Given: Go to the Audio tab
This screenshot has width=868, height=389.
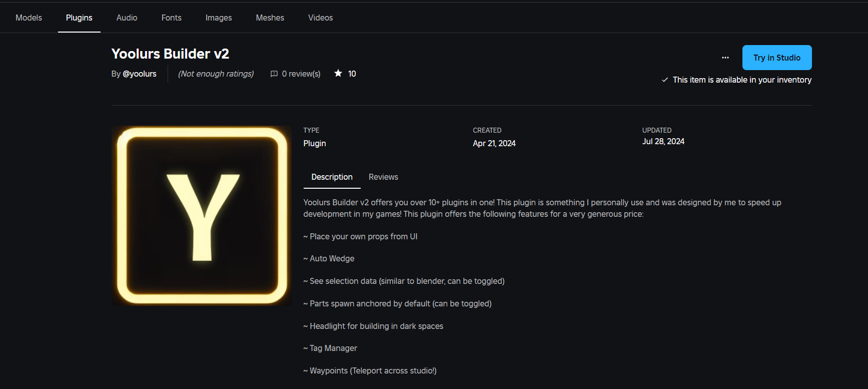Looking at the screenshot, I should pos(127,18).
